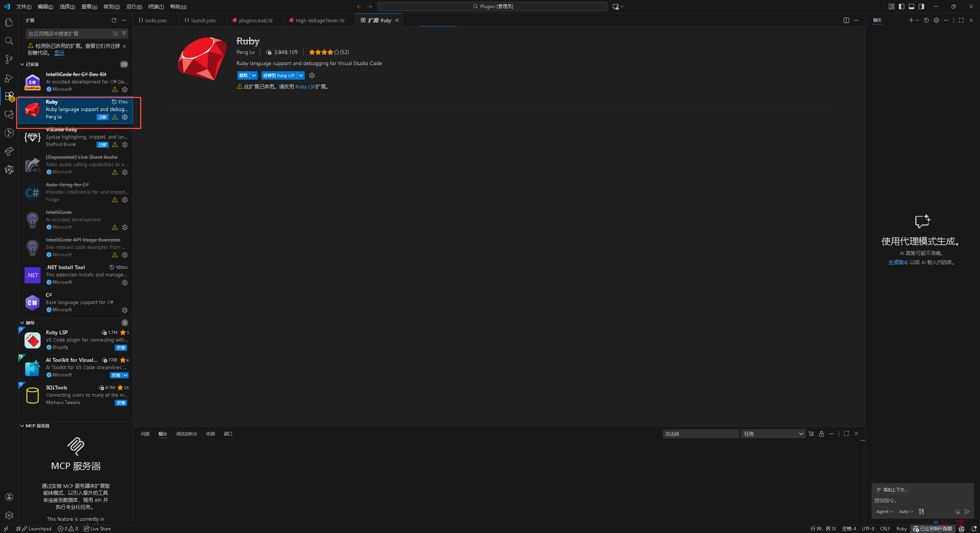Image resolution: width=980 pixels, height=533 pixels.
Task: Click refresh icon in Extensions panel header
Action: pos(114,20)
